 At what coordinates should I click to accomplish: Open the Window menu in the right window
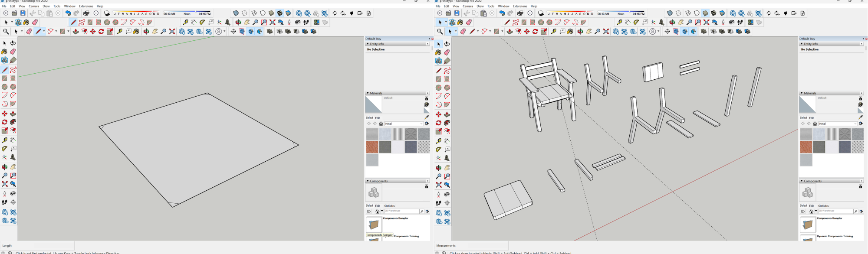503,6
